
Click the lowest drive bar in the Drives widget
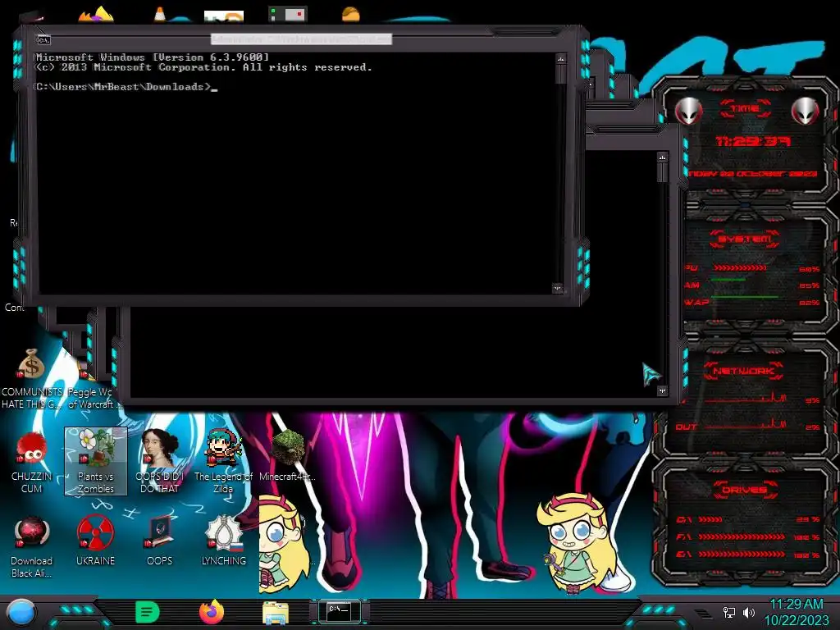(x=742, y=555)
